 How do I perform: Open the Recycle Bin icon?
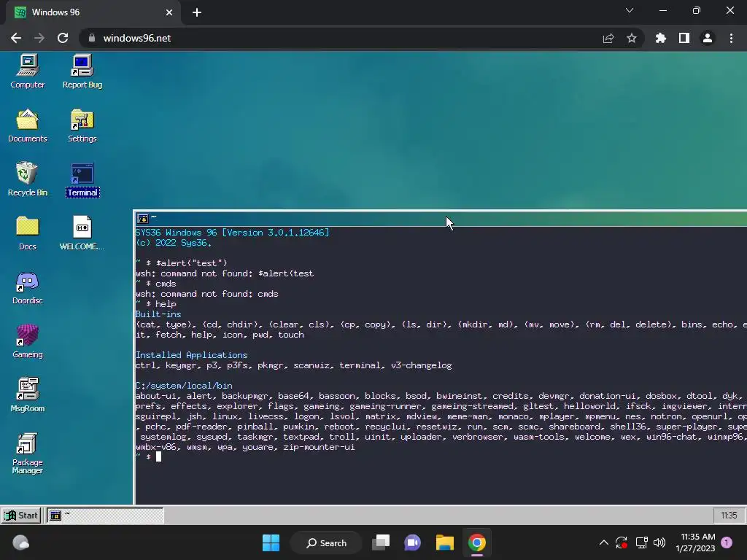click(x=27, y=179)
